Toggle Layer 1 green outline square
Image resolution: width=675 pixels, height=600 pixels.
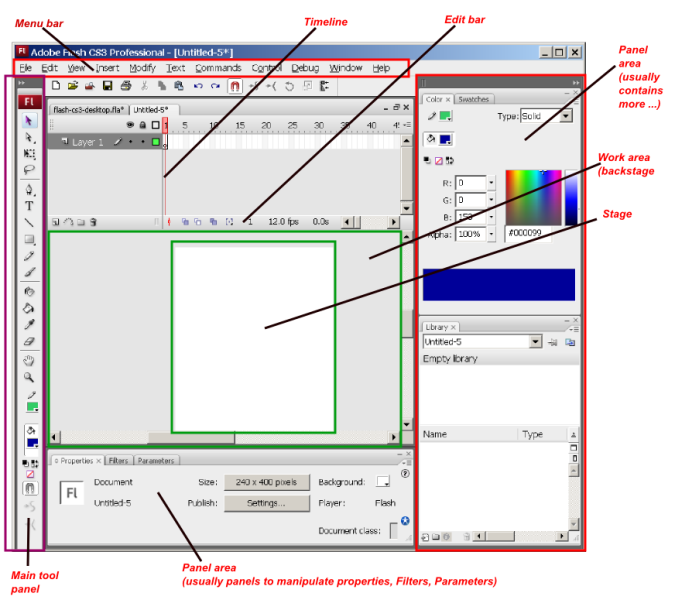pos(156,142)
